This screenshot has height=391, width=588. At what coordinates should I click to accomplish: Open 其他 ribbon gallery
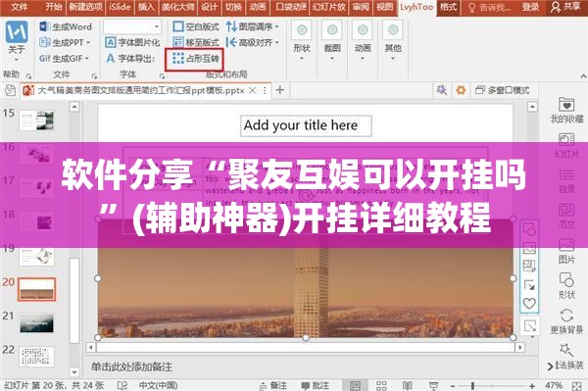click(393, 40)
